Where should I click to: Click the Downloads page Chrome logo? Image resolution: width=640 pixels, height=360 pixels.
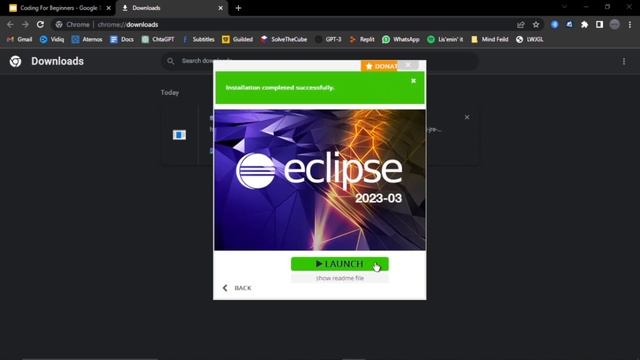click(16, 61)
